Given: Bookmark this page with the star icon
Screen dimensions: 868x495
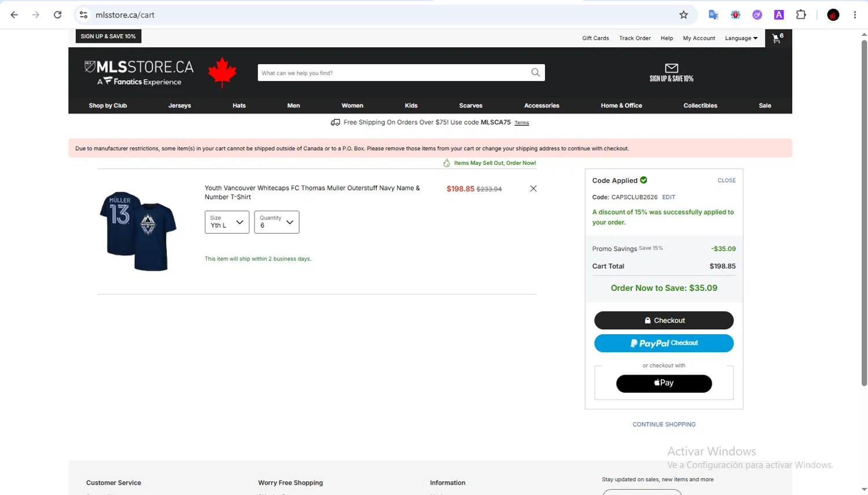Looking at the screenshot, I should 683,15.
